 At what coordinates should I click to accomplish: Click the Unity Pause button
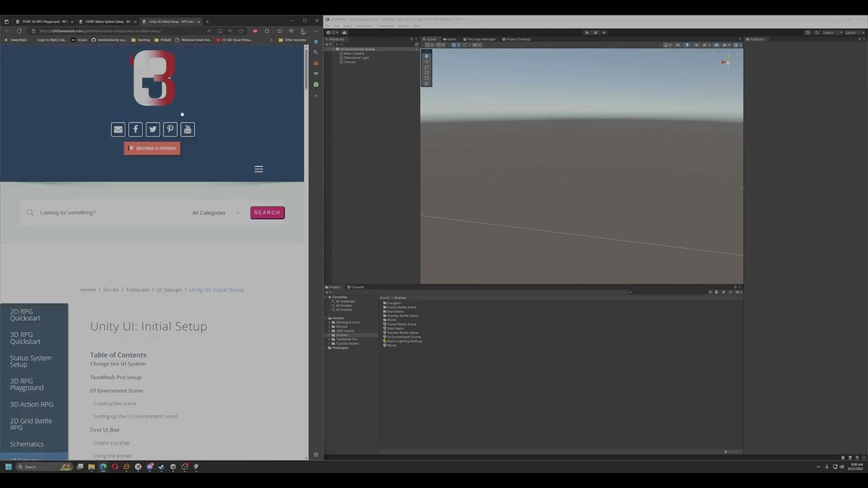595,33
